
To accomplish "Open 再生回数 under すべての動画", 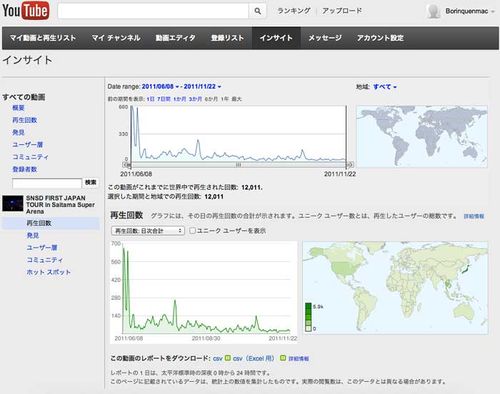I will point(25,120).
